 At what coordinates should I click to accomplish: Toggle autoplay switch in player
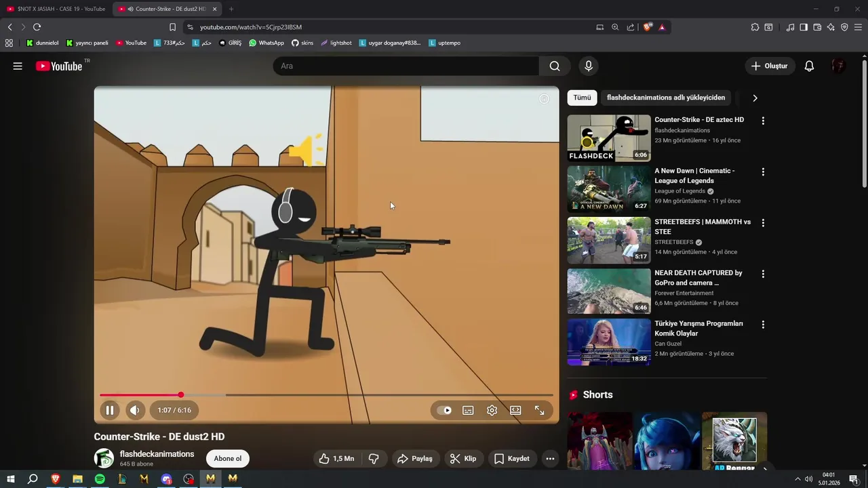click(x=444, y=410)
